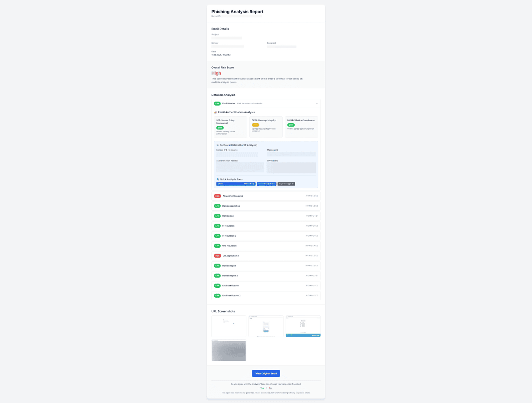Click the red High badge on AI sentiment analysis
The width and height of the screenshot is (532, 403).
(x=217, y=196)
